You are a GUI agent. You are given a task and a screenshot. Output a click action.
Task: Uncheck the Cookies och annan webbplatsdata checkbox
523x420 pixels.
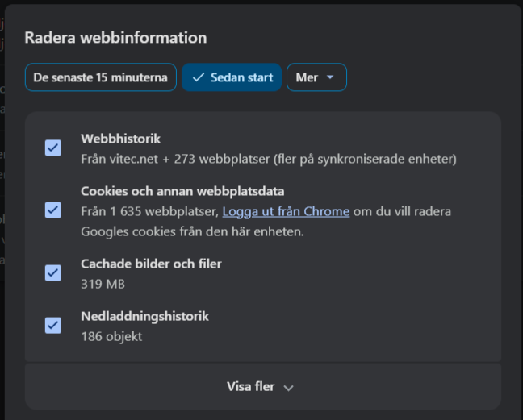pyautogui.click(x=53, y=210)
